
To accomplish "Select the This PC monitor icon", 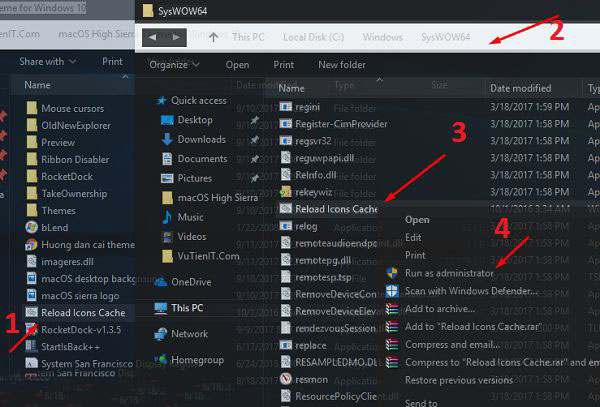I will [161, 308].
